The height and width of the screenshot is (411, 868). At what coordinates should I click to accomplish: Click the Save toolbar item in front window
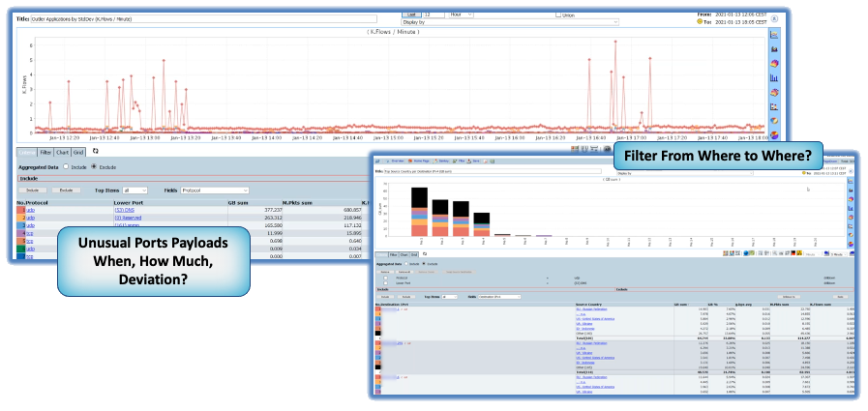474,161
